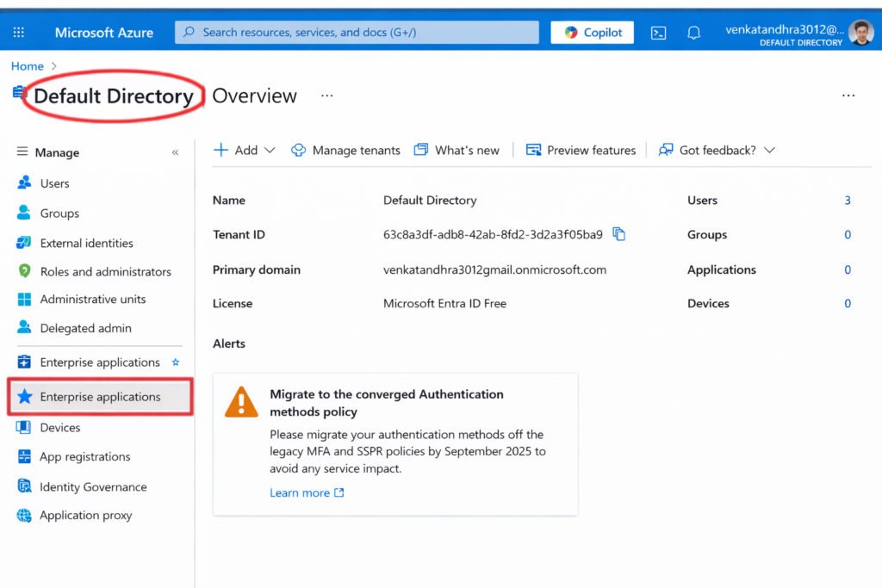Click the Tenant ID value 63c8a3df-adb8-42ab-8fd2-3d2a3f05ba9
The image size is (882, 588).
(493, 234)
